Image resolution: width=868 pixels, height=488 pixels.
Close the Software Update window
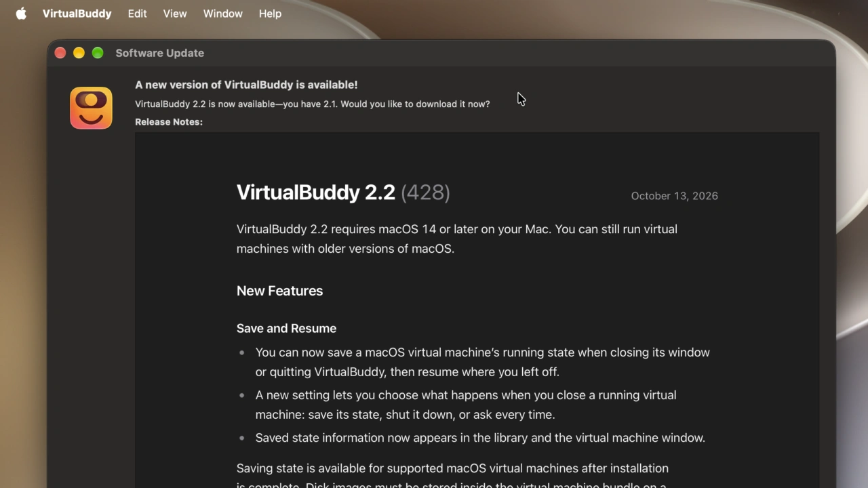(x=60, y=53)
